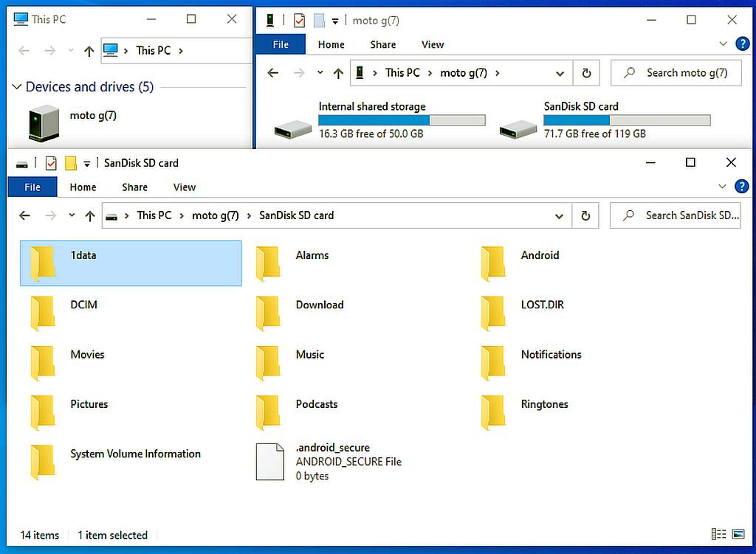Open Share tab in moto g(7) window

tap(383, 44)
